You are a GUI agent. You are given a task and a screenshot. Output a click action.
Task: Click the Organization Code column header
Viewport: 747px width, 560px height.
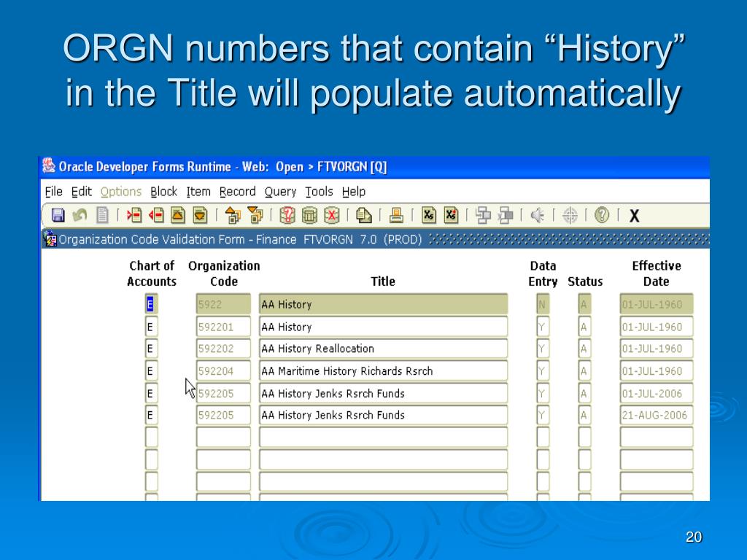[224, 273]
